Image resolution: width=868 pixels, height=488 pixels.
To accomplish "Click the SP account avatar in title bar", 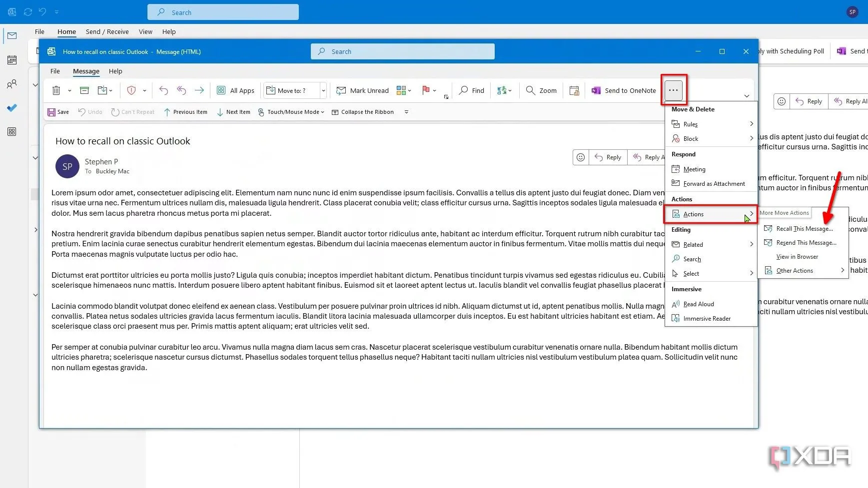I will coord(853,12).
